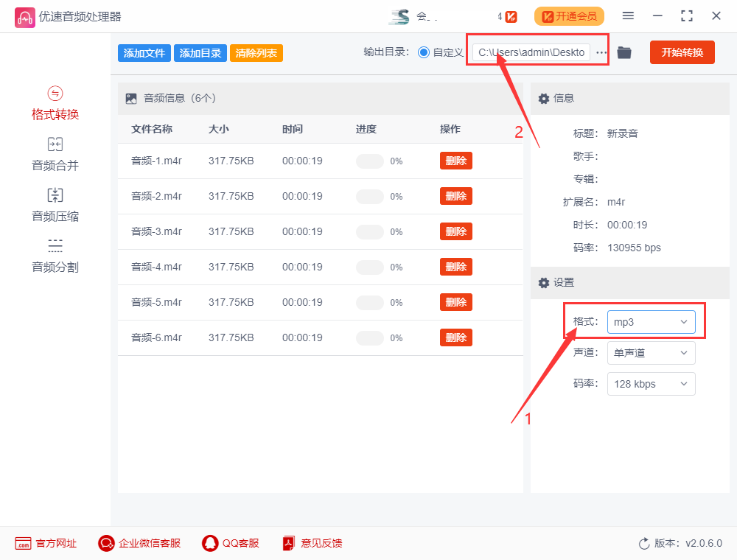Click the 音频信息 picture icon
This screenshot has height=560, width=737.
click(x=131, y=99)
